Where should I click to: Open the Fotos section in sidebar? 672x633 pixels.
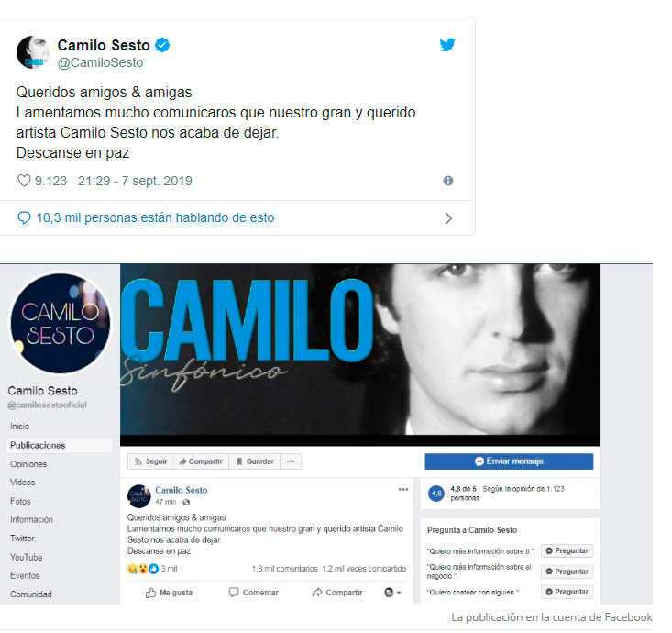20,501
